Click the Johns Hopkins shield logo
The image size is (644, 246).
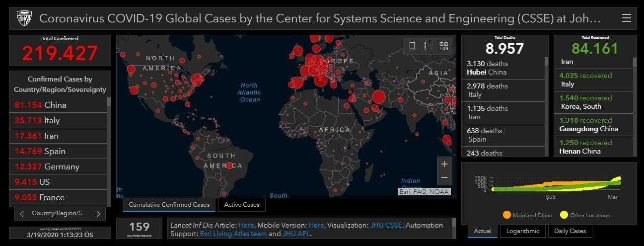(24, 18)
